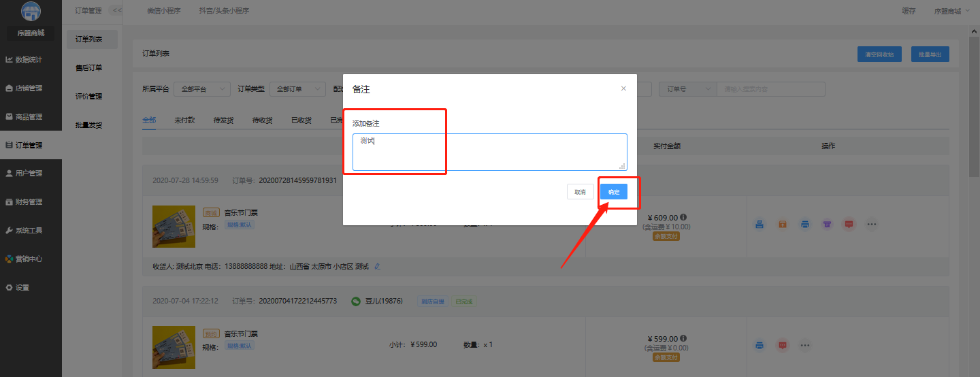Click the search content input field
Image resolution: width=980 pixels, height=377 pixels.
tap(771, 89)
